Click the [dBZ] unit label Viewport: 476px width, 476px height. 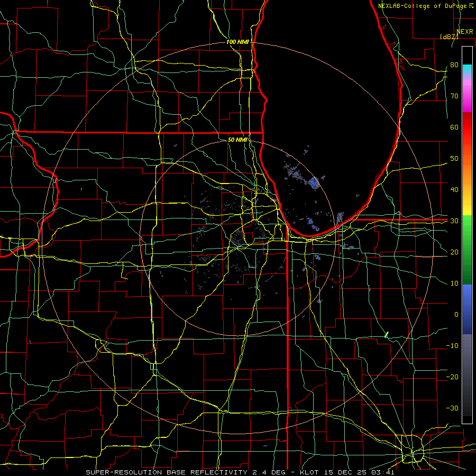[x=449, y=36]
